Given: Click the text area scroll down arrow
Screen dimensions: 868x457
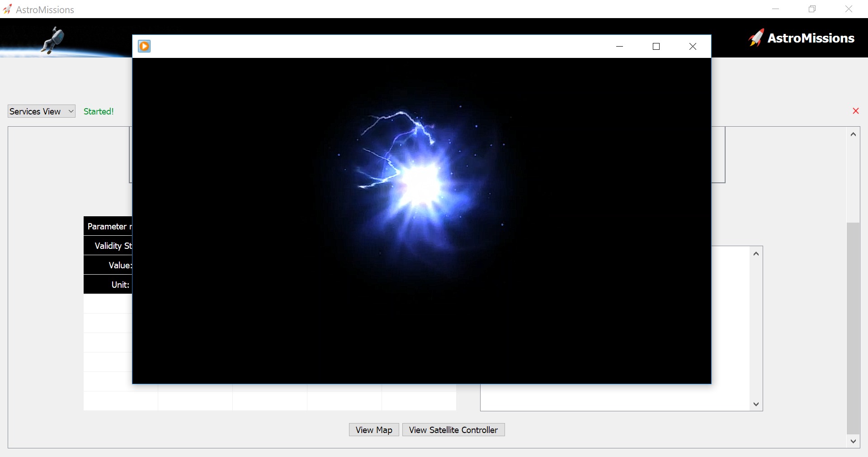Looking at the screenshot, I should pos(756,404).
